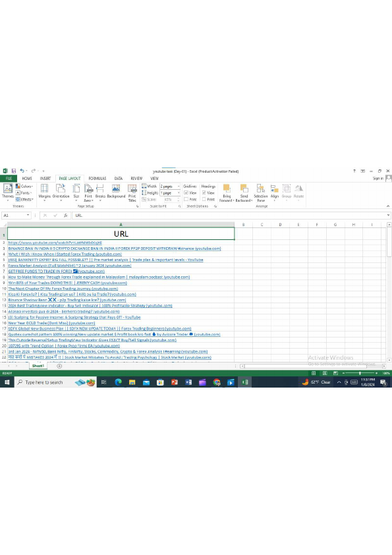This screenshot has width=392, height=555.
Task: Toggle Gridlines Print checkbox
Action: (186, 199)
